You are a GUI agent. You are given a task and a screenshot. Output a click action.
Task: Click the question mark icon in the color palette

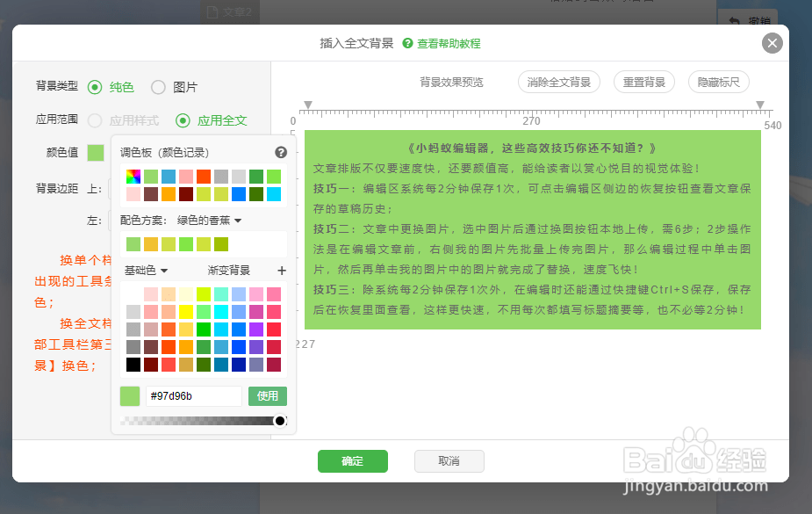click(281, 151)
